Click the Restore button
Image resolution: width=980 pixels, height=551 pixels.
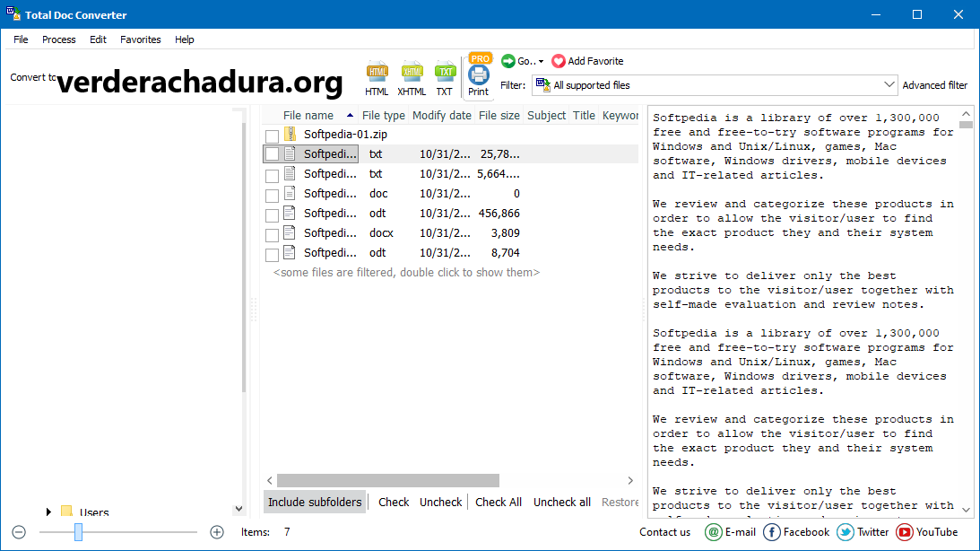[x=620, y=502]
